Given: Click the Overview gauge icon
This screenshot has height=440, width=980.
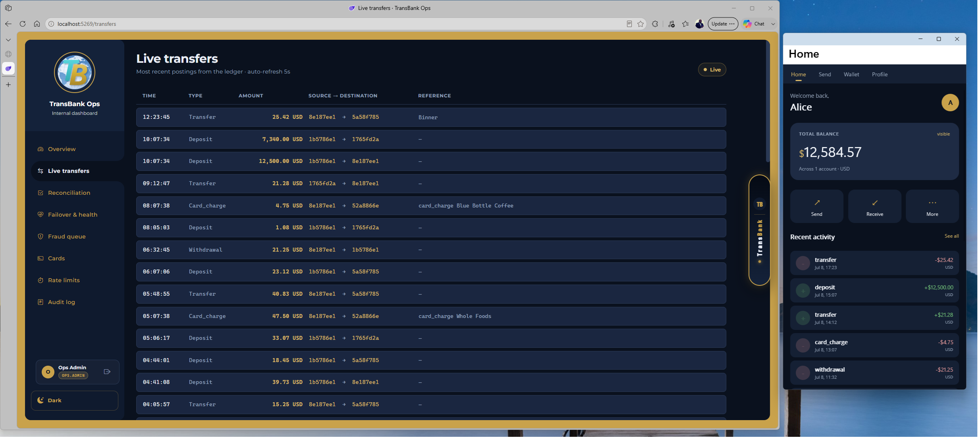Looking at the screenshot, I should point(41,149).
